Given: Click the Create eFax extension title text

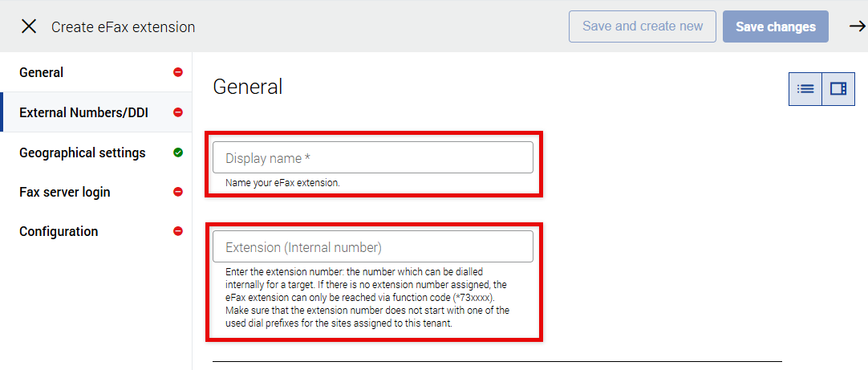Looking at the screenshot, I should coord(124,27).
